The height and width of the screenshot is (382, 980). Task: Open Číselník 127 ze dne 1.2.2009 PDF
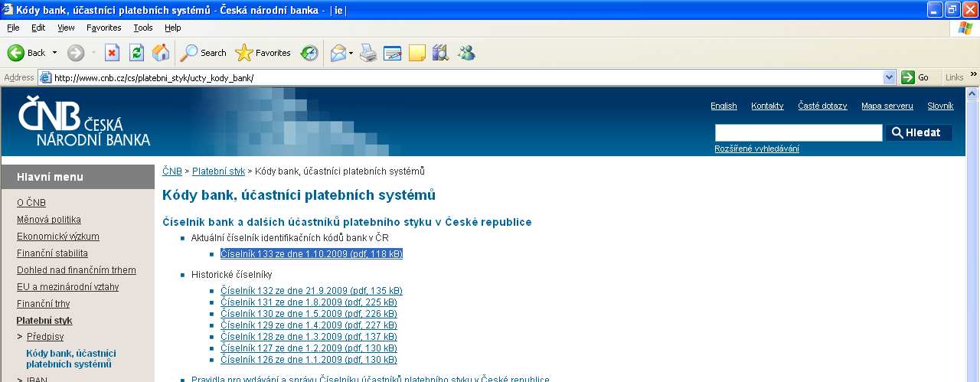click(x=309, y=348)
